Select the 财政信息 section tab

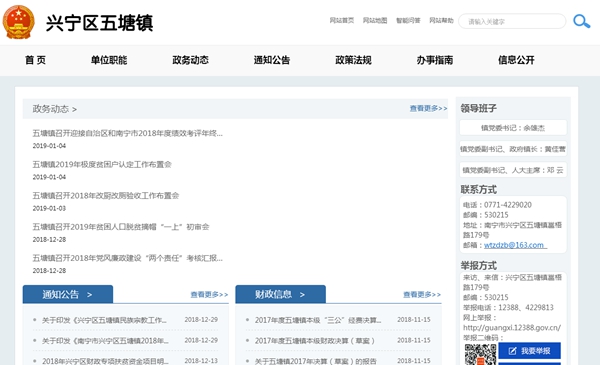pyautogui.click(x=280, y=294)
